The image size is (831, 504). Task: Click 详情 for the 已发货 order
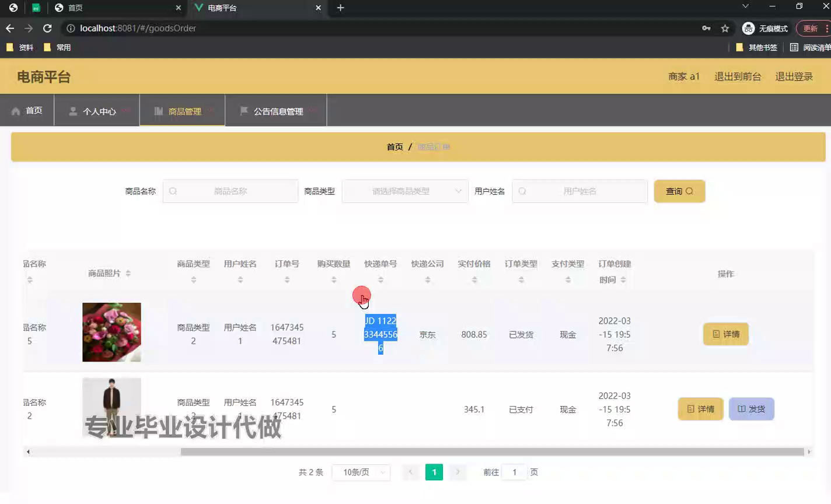tap(726, 334)
